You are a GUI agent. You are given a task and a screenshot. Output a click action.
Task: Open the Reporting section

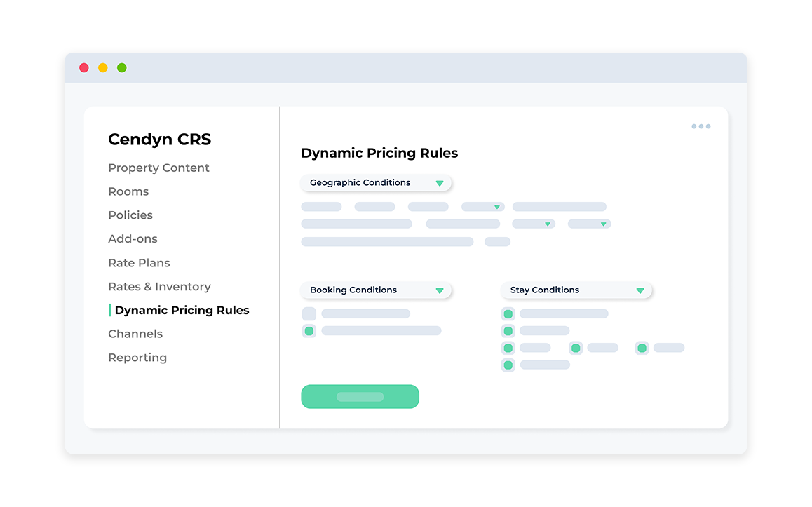point(137,358)
